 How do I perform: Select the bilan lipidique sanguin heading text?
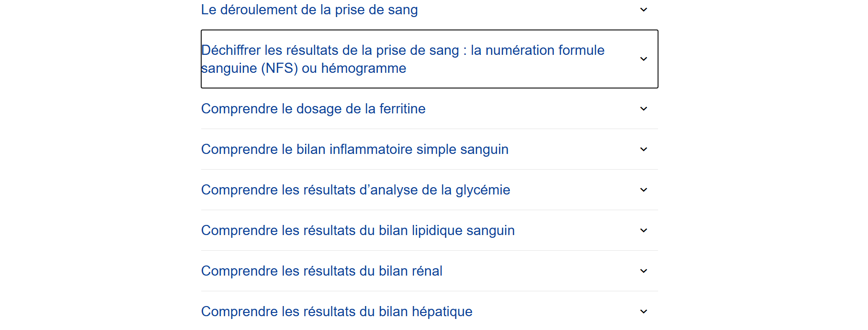tap(358, 230)
